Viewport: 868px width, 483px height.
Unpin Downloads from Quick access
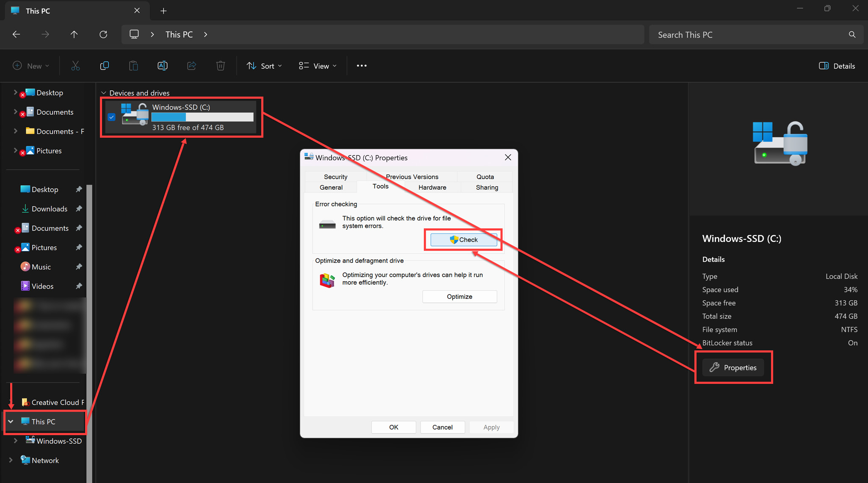(79, 208)
